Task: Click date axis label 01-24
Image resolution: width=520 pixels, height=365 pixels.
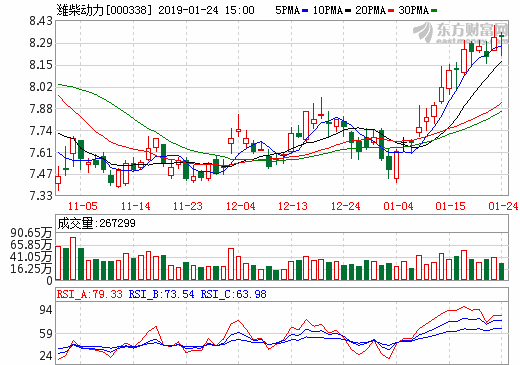Action: (503, 206)
